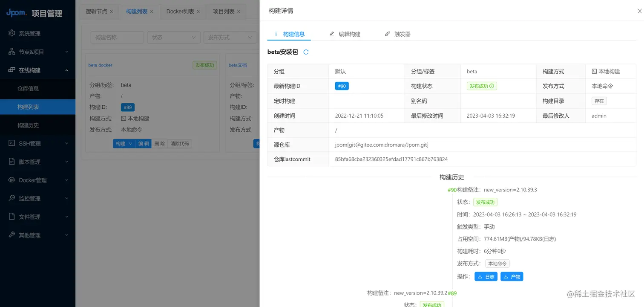Open the Docker管理 whale icon
644x307 pixels.
[x=12, y=180]
